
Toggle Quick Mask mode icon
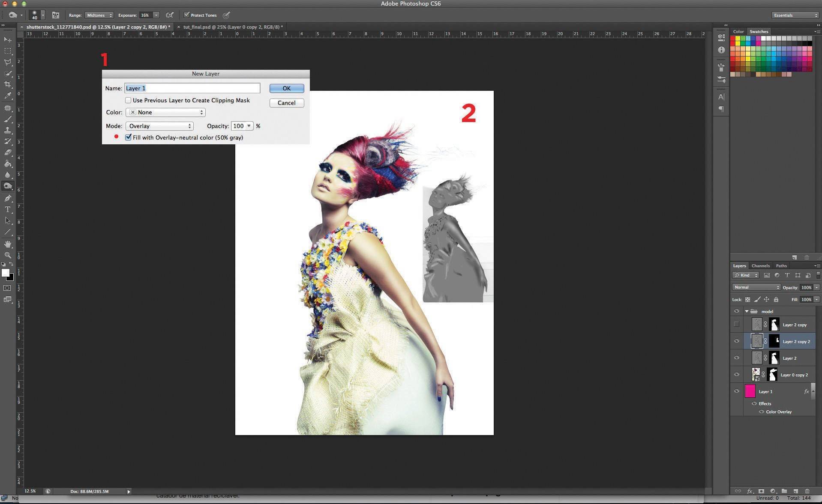click(x=8, y=288)
